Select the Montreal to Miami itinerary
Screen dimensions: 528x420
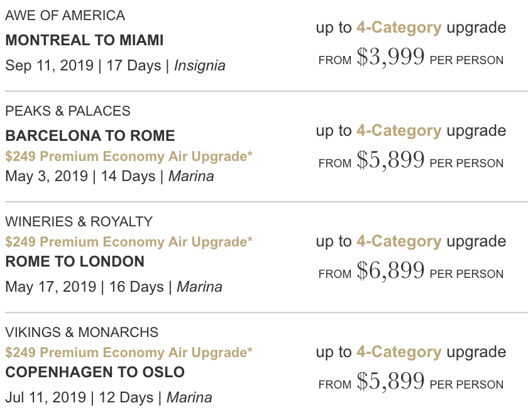[84, 40]
